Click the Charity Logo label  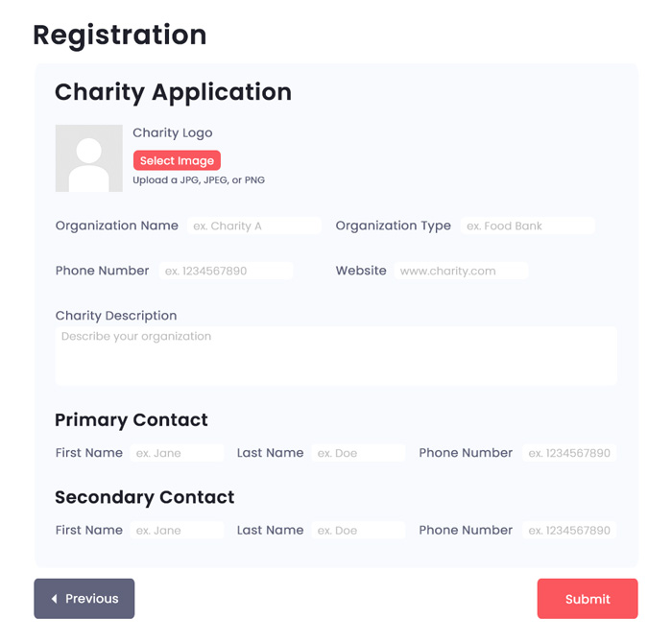click(x=172, y=132)
